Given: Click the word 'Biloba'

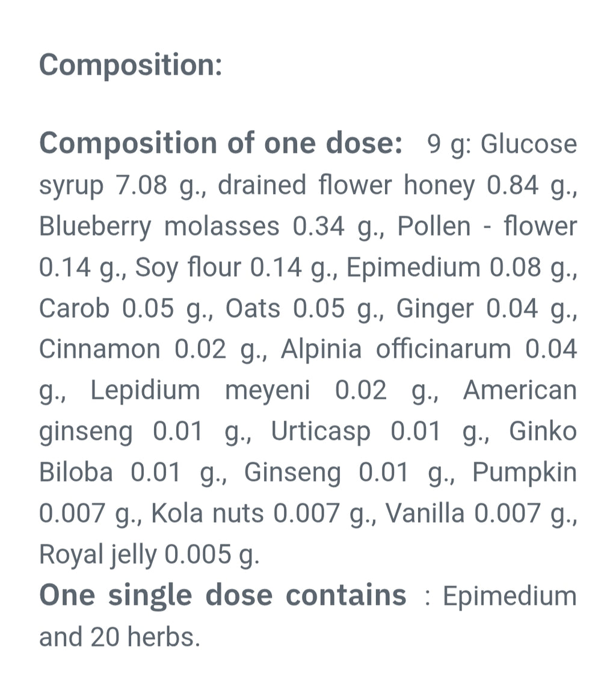Looking at the screenshot, I should [x=76, y=472].
